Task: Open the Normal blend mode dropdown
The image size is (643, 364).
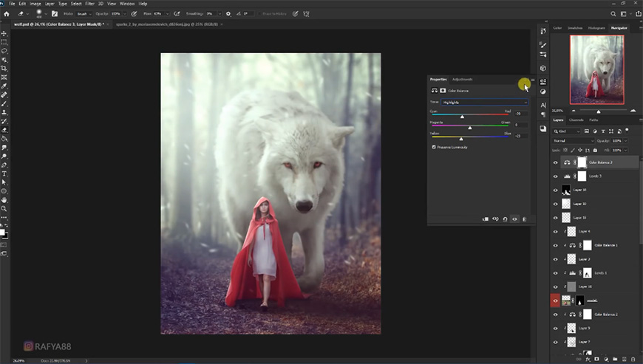Action: (574, 141)
